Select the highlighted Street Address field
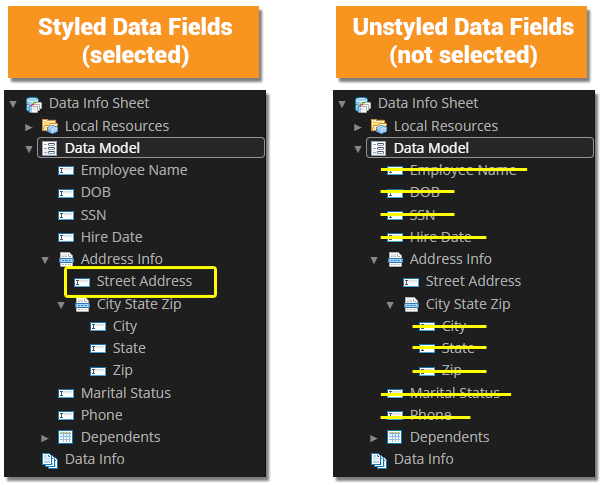This screenshot has width=604, height=485. tap(143, 282)
